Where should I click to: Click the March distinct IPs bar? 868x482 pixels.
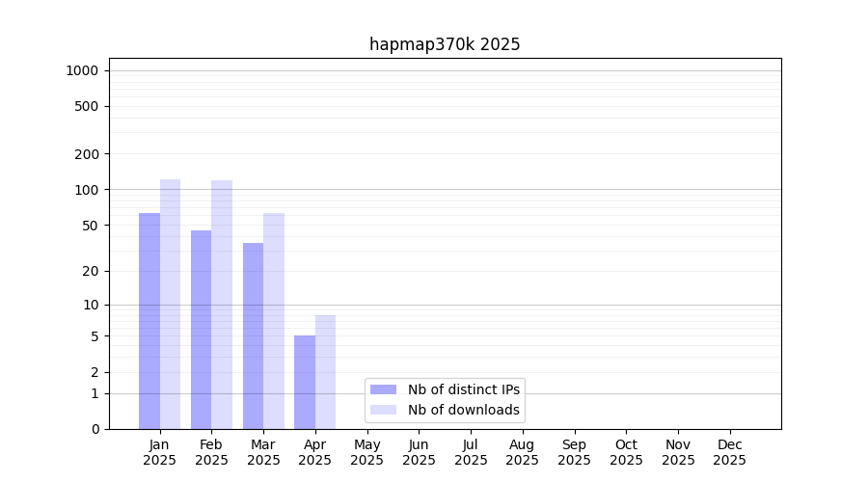pos(253,335)
